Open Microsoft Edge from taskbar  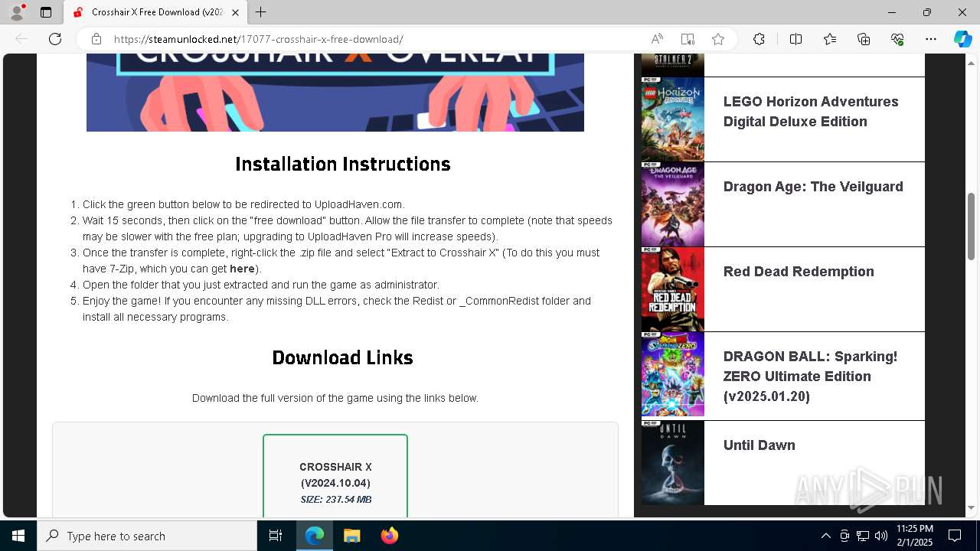click(x=315, y=536)
